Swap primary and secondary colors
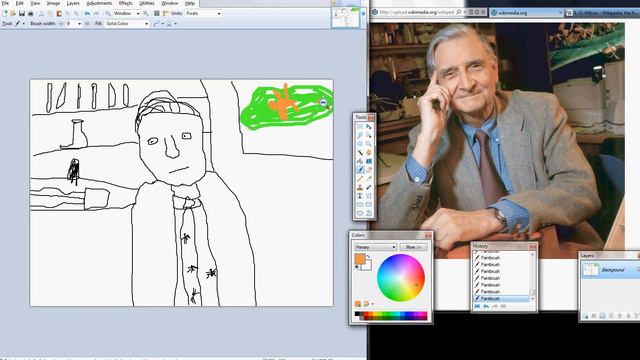The width and height of the screenshot is (640, 360). (369, 256)
